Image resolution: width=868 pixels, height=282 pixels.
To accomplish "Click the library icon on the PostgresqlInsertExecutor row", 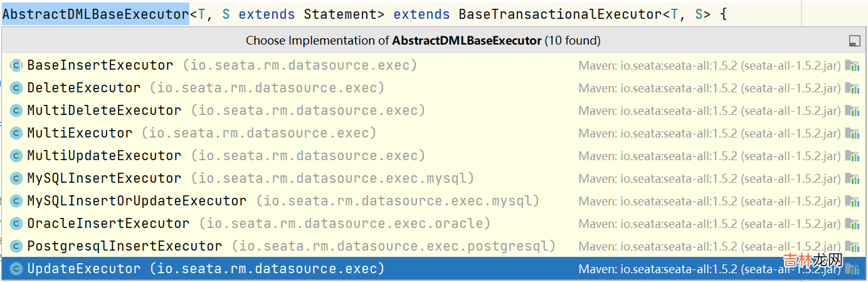I will [852, 246].
